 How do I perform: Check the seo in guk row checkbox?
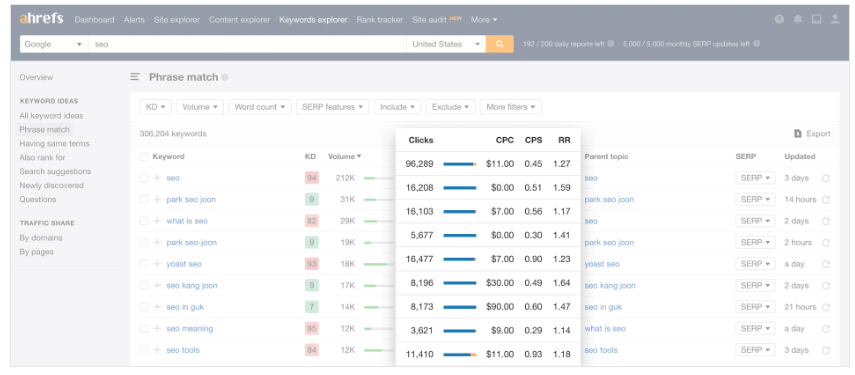click(x=143, y=307)
